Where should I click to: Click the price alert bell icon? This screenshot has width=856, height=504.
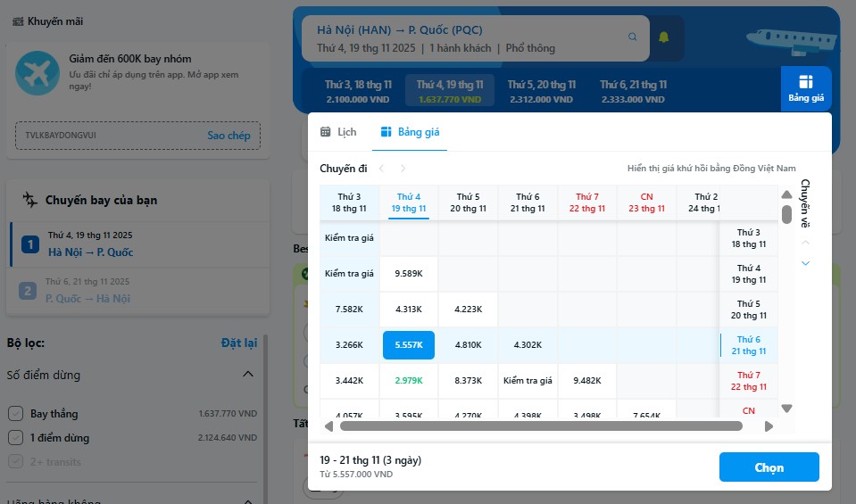pos(663,37)
